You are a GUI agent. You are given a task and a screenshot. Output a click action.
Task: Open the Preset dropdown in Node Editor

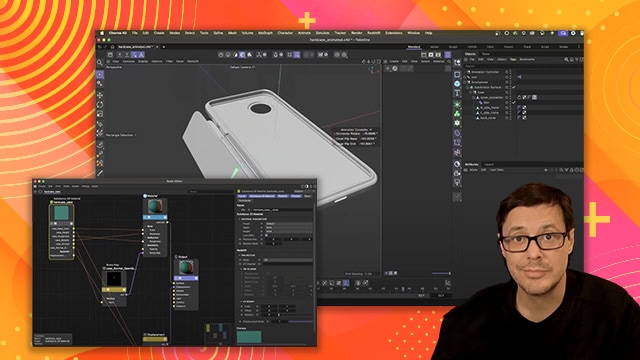point(289,224)
